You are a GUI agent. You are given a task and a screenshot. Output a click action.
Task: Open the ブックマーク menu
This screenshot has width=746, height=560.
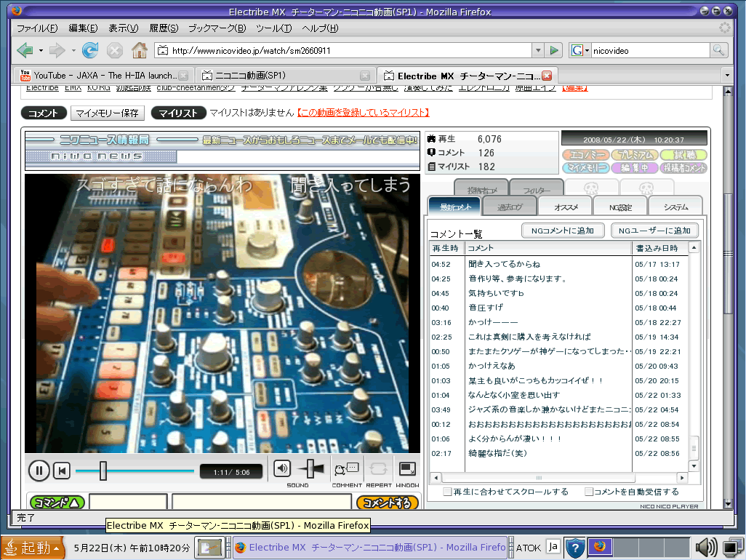(x=217, y=28)
